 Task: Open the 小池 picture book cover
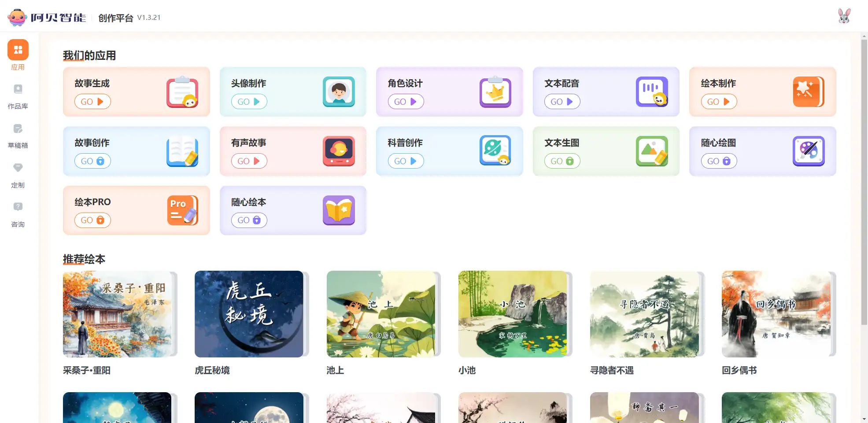coord(513,314)
